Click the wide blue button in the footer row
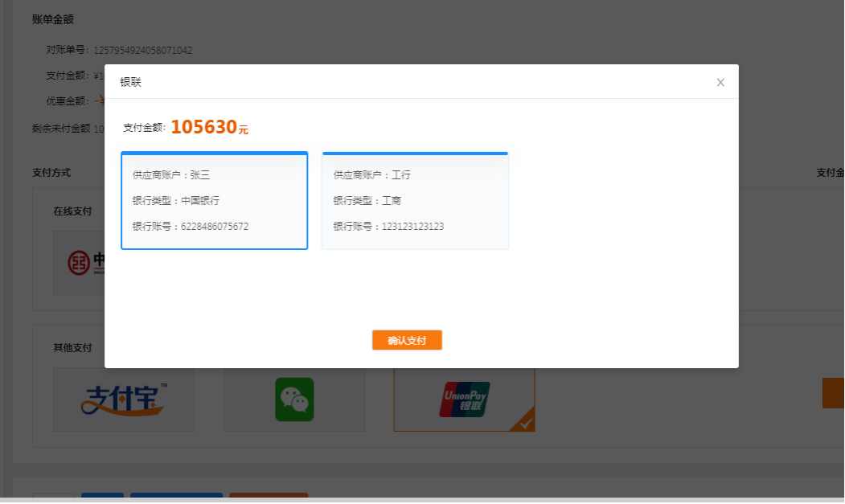845x504 pixels. tap(176, 498)
